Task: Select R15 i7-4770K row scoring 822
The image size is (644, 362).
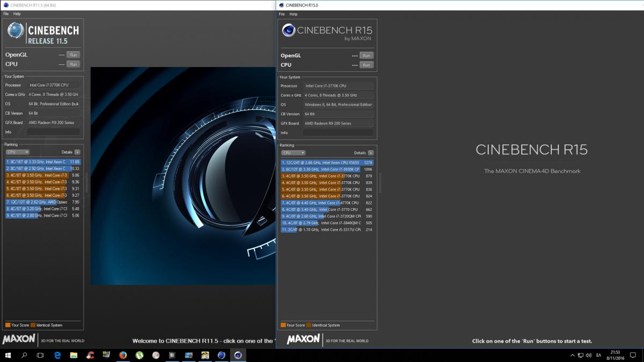Action: 327,203
